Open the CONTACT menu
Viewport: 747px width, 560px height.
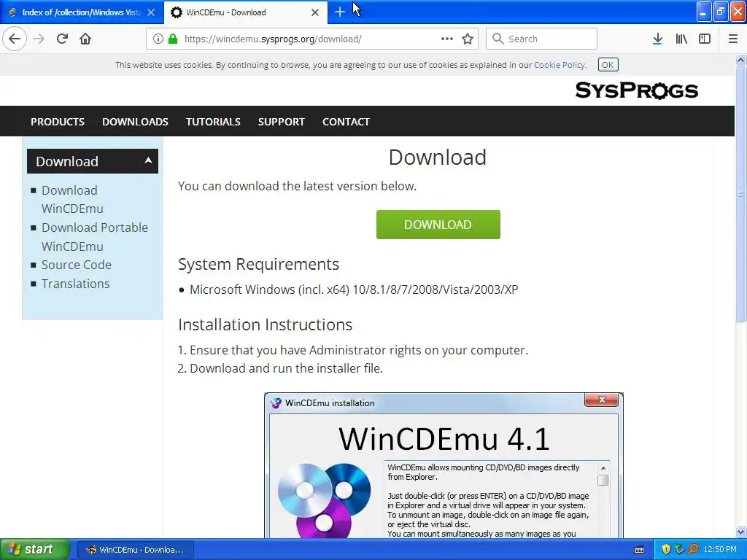pyautogui.click(x=346, y=122)
